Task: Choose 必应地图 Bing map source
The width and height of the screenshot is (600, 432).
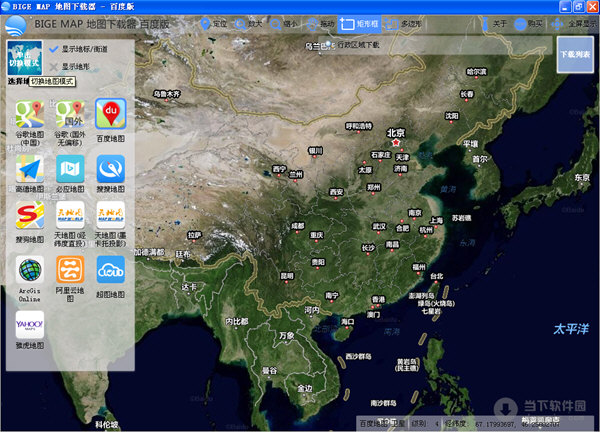Action: [x=70, y=174]
